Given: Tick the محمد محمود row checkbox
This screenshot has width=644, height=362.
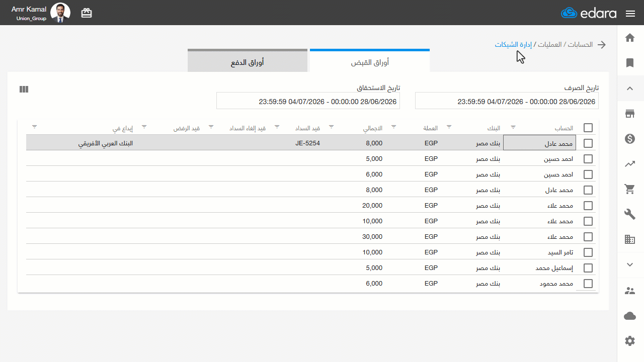Looking at the screenshot, I should click(588, 284).
